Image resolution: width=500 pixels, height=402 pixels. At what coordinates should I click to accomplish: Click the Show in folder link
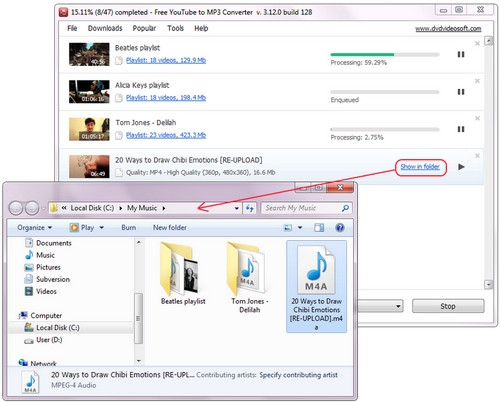click(x=420, y=167)
